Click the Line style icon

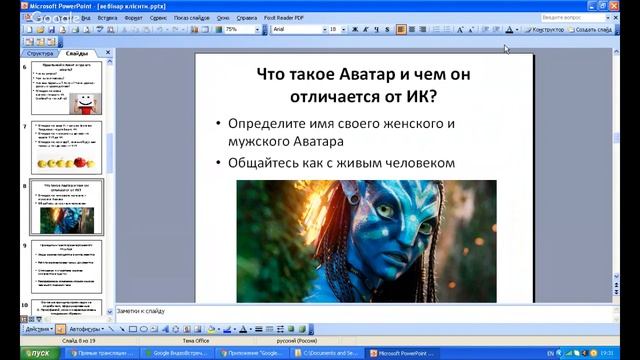coord(259,329)
